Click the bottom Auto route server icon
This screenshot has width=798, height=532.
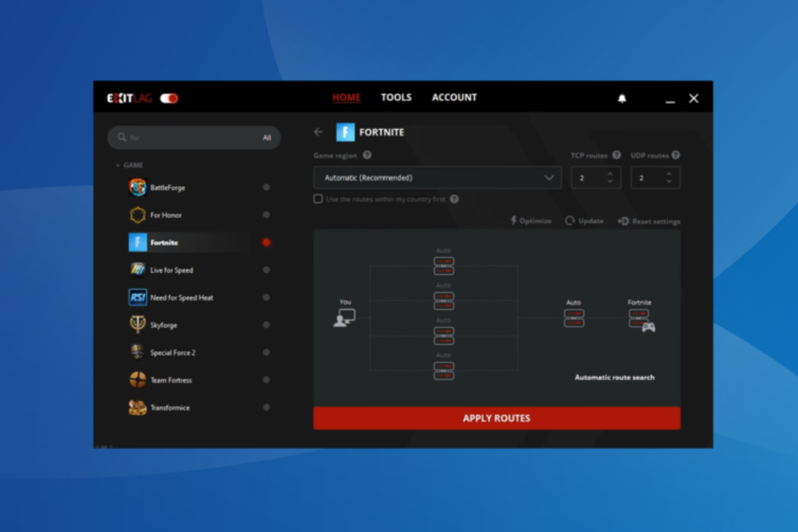click(x=444, y=371)
